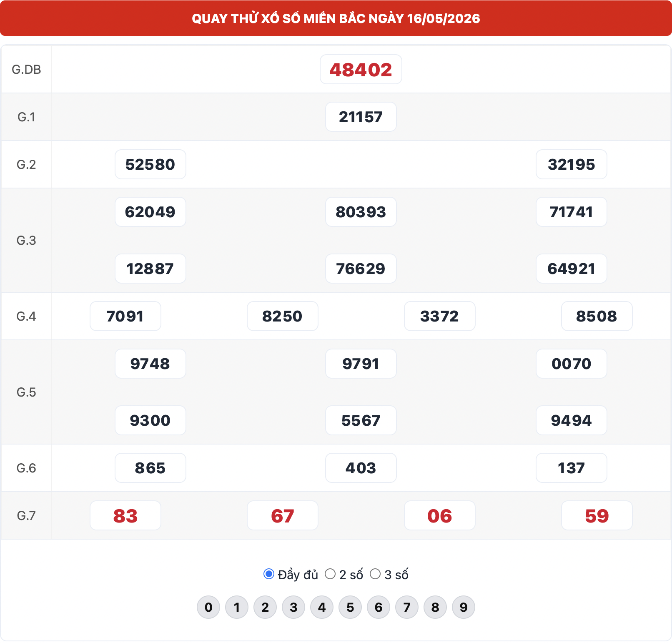Select digit 5 filter circle
672x643 pixels.
click(350, 607)
